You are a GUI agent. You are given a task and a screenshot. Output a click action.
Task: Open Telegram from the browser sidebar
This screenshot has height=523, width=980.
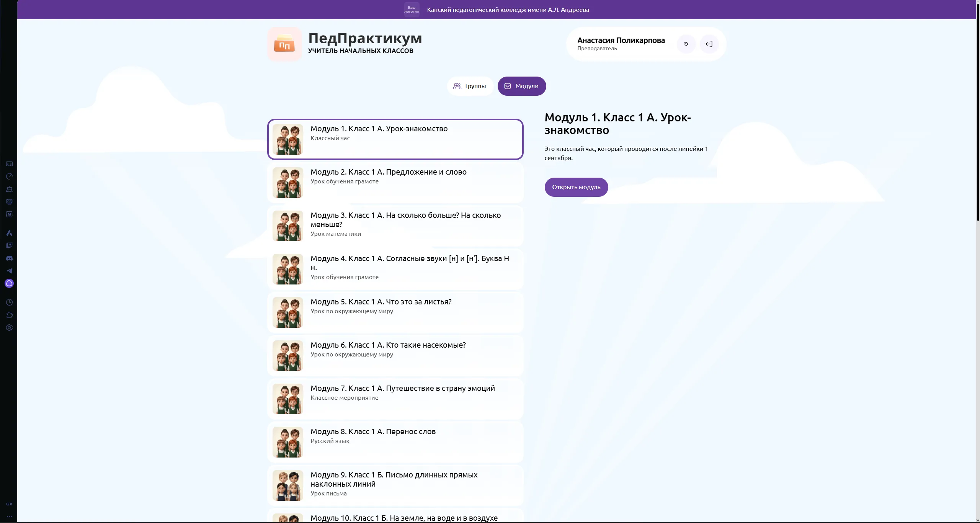click(x=9, y=271)
